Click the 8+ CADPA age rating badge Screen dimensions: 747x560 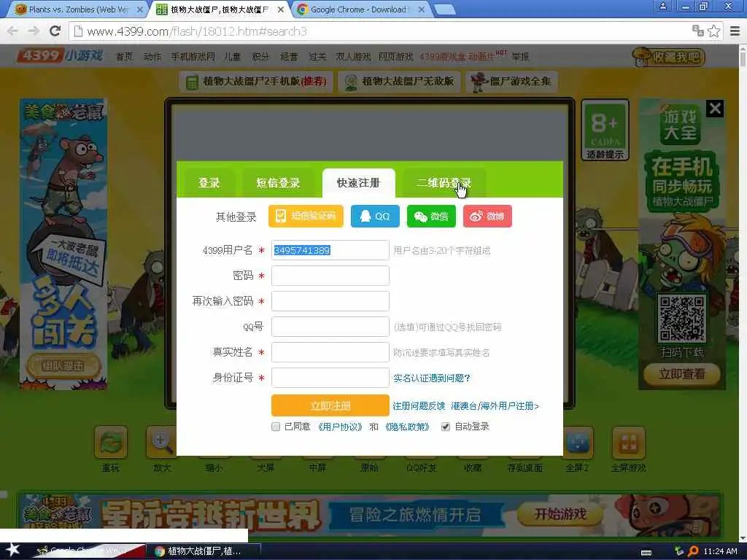605,130
